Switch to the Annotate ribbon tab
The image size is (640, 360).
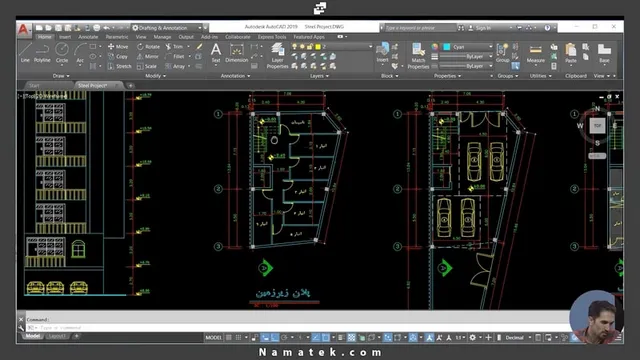(88, 37)
